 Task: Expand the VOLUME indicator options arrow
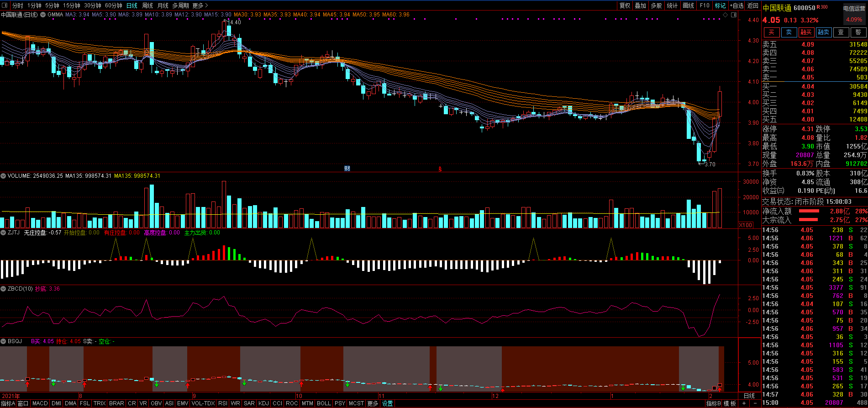tap(3, 176)
